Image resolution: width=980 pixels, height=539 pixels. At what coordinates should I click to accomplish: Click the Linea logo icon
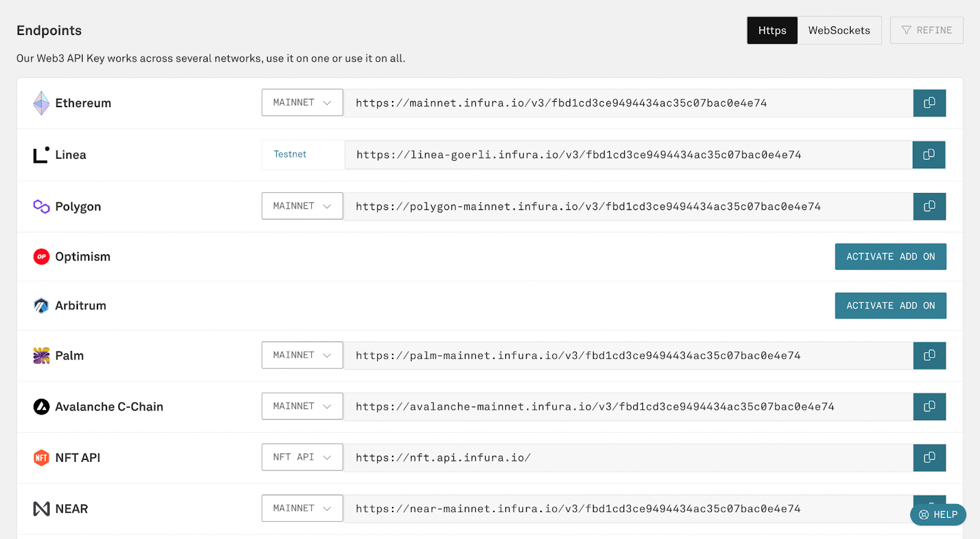click(41, 155)
